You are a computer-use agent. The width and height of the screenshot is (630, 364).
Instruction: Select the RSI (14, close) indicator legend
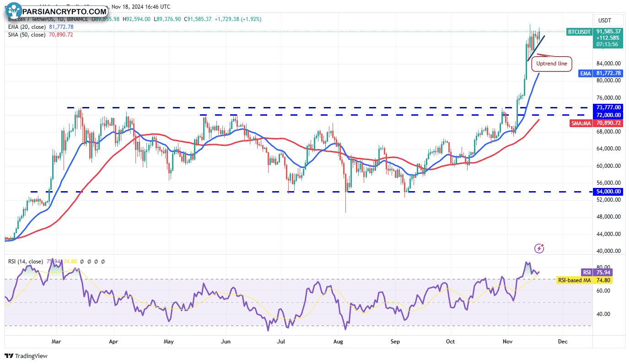[26, 262]
